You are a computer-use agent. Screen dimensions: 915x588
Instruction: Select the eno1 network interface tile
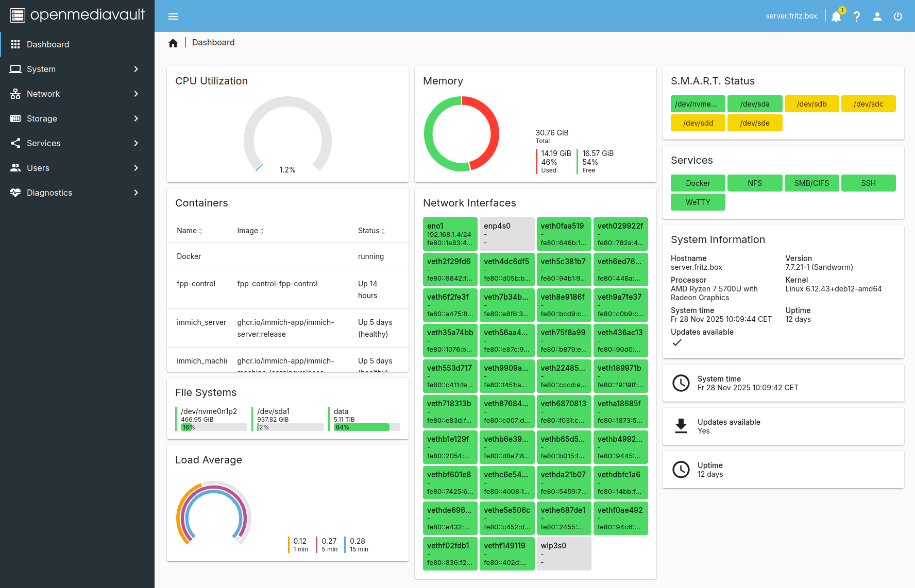(450, 234)
